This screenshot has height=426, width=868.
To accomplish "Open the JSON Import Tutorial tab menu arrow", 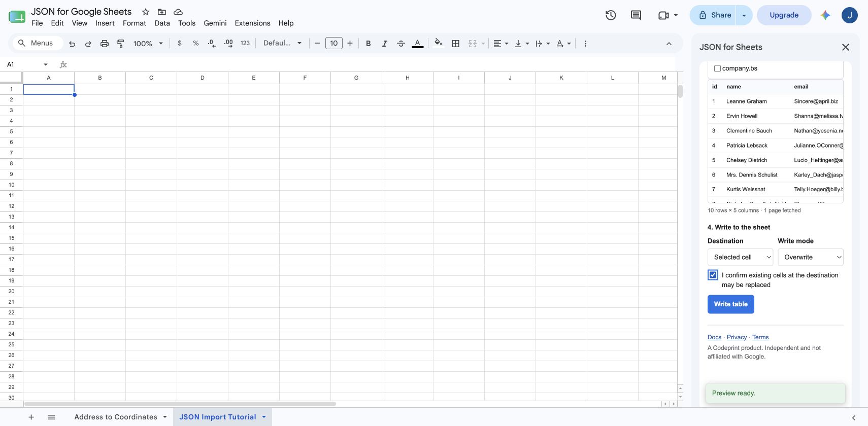I will (x=264, y=417).
